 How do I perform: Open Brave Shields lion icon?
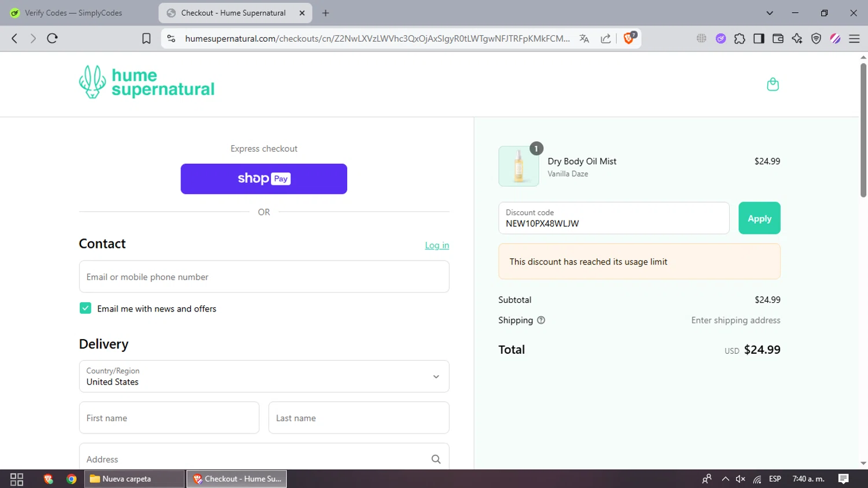(x=630, y=38)
